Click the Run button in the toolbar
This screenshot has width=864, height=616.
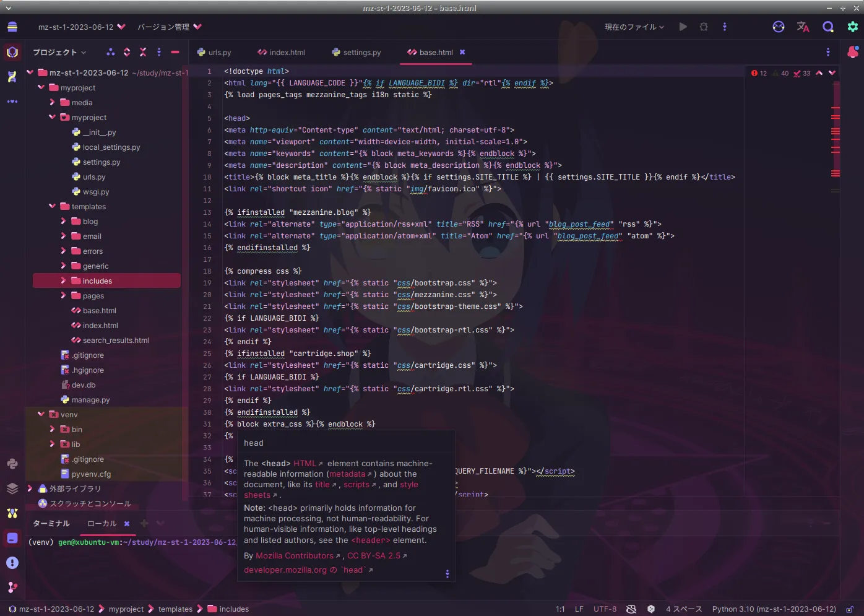[683, 27]
